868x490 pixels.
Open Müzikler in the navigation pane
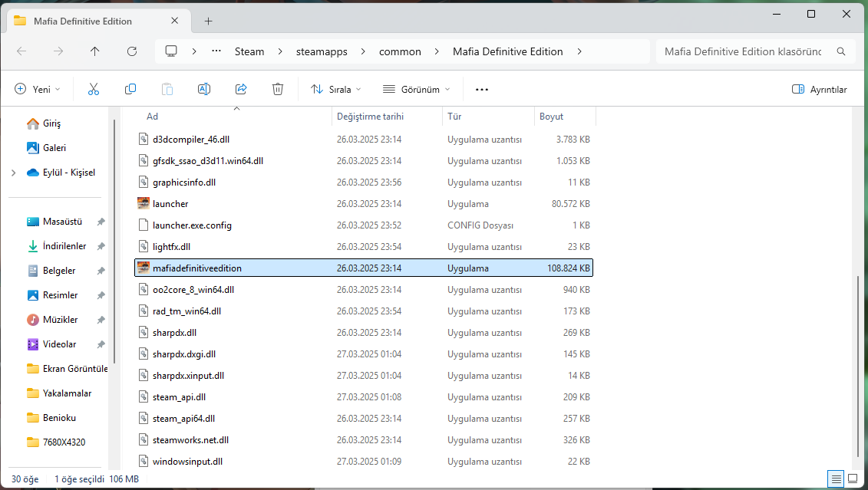60,320
